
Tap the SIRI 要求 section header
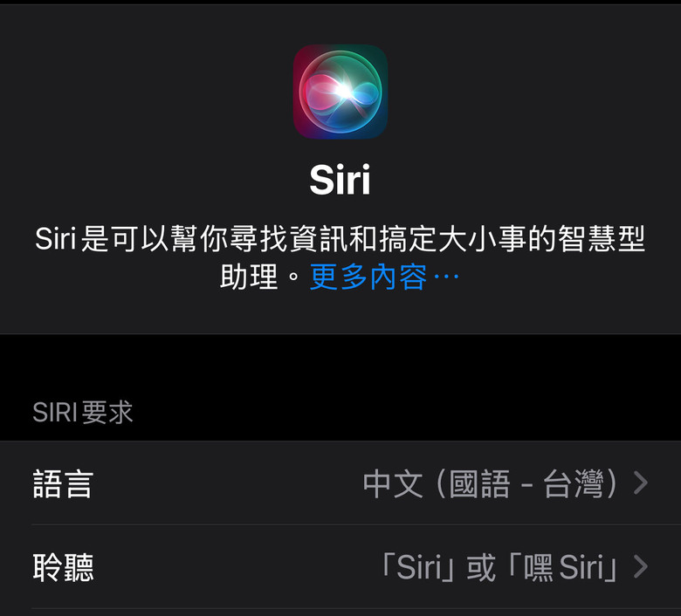(x=83, y=412)
